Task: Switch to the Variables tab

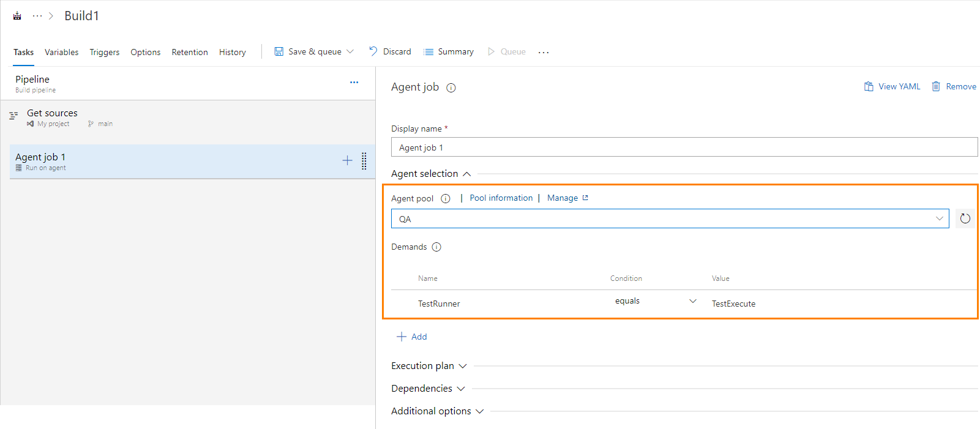Action: click(61, 53)
